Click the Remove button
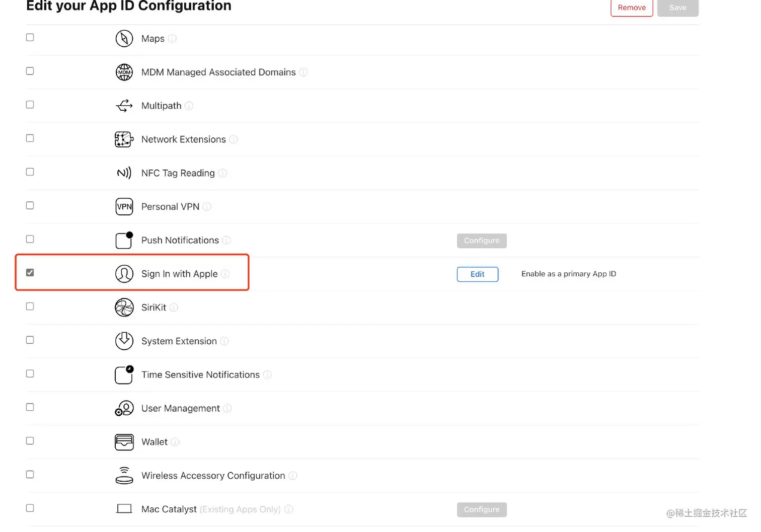The image size is (761, 532). tap(632, 8)
